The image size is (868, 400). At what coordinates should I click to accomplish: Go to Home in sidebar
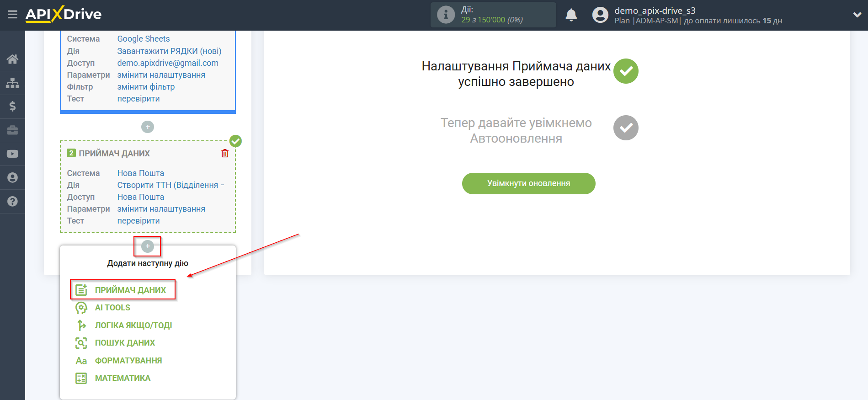tap(12, 59)
